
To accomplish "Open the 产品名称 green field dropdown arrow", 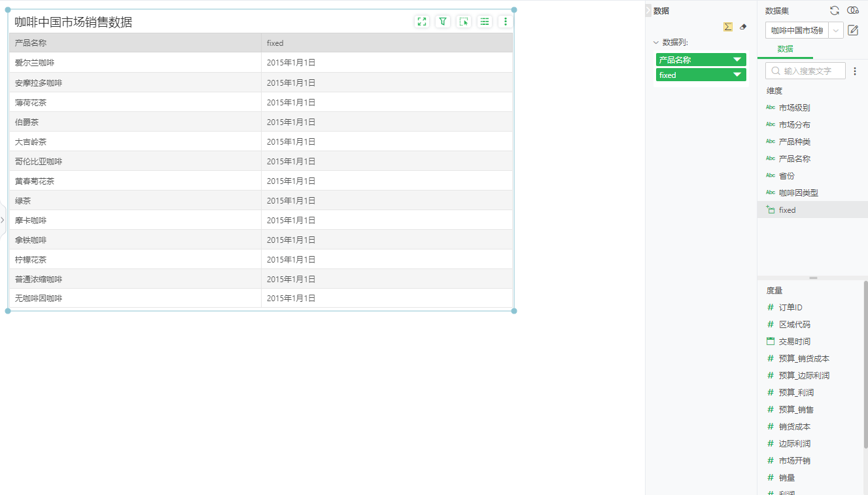I will [x=737, y=60].
